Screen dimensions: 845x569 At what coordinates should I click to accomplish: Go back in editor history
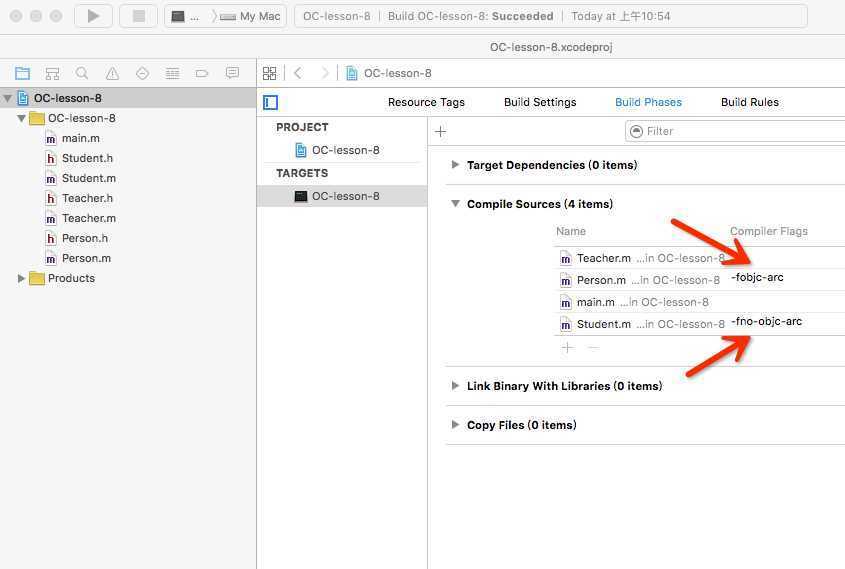298,73
